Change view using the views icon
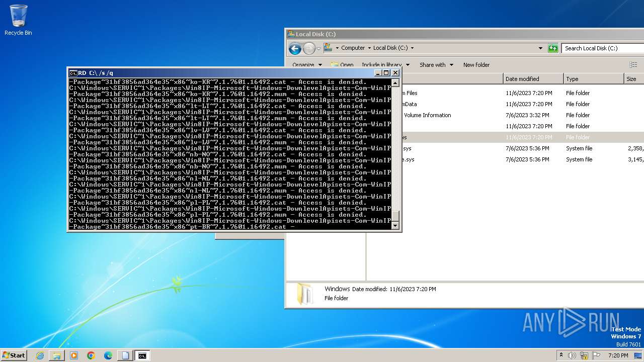 click(633, 65)
